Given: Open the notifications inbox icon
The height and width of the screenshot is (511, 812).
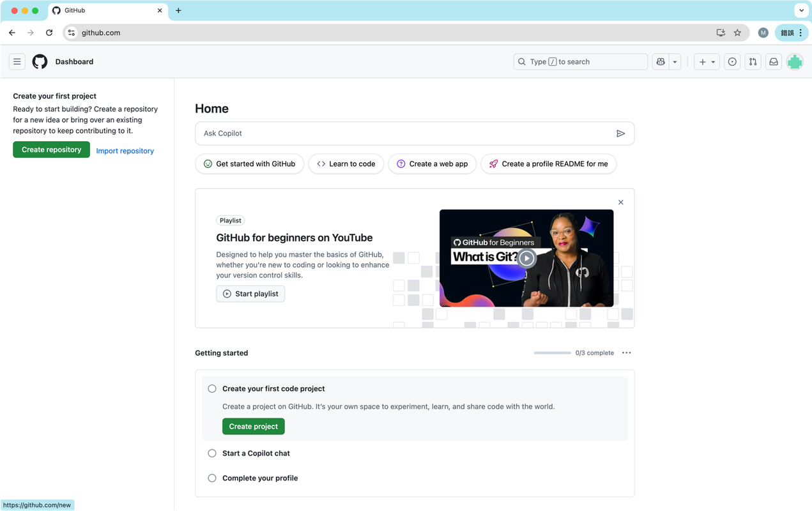Looking at the screenshot, I should pos(774,62).
